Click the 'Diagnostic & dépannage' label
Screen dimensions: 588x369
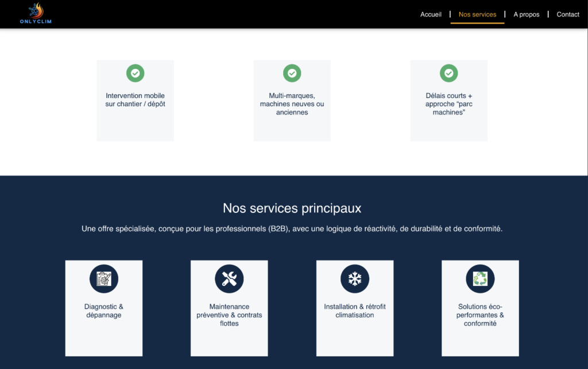tap(104, 310)
